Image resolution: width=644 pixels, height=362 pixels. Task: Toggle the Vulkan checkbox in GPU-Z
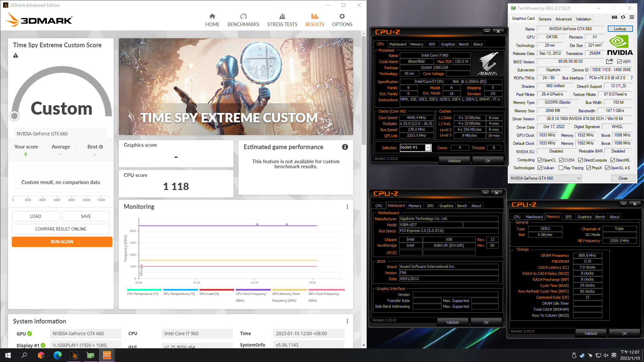pyautogui.click(x=540, y=168)
